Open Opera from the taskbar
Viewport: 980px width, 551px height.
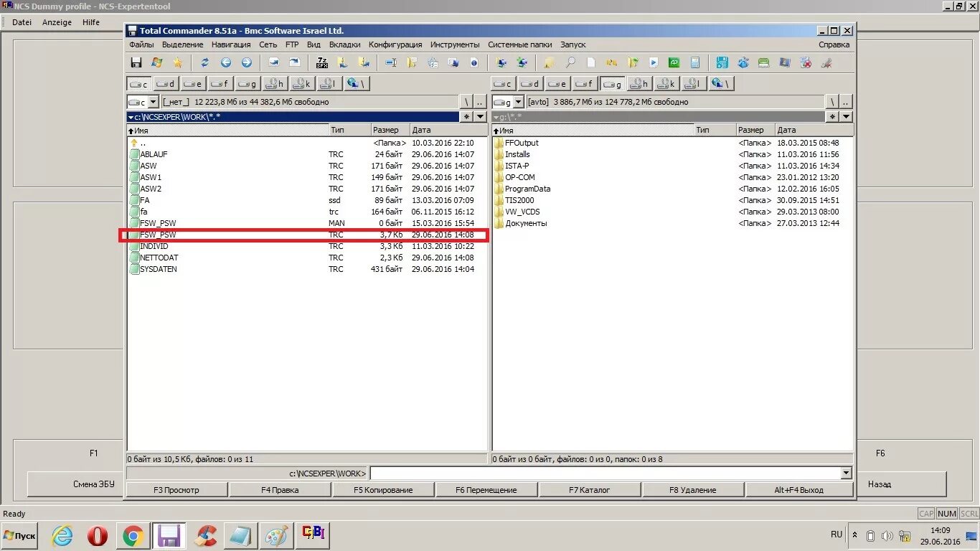point(98,536)
